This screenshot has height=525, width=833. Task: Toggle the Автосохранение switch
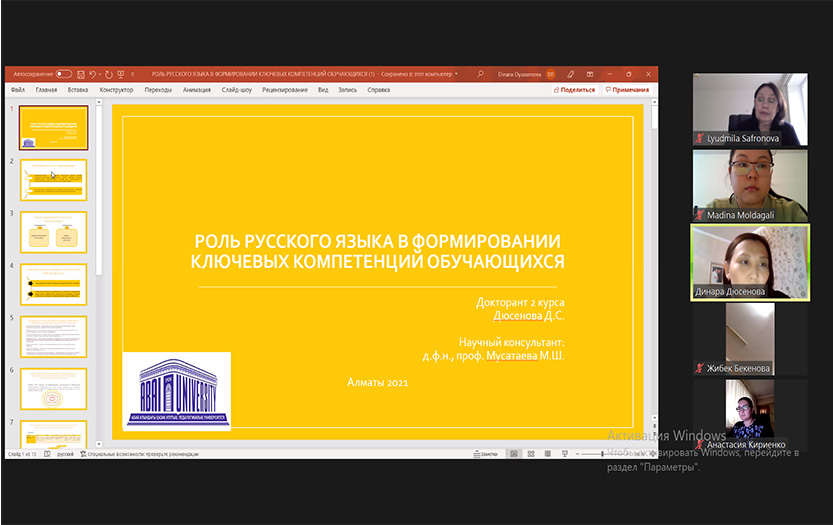coord(64,74)
